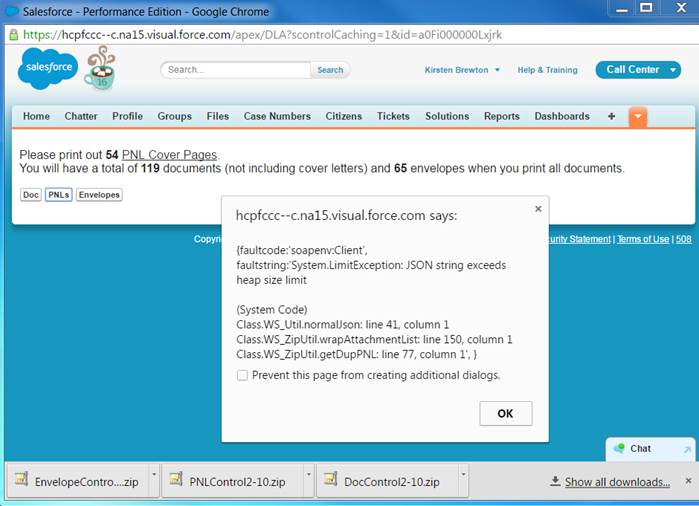Click the Chat bubble icon
Viewport: 699px width, 506px height.
click(619, 448)
